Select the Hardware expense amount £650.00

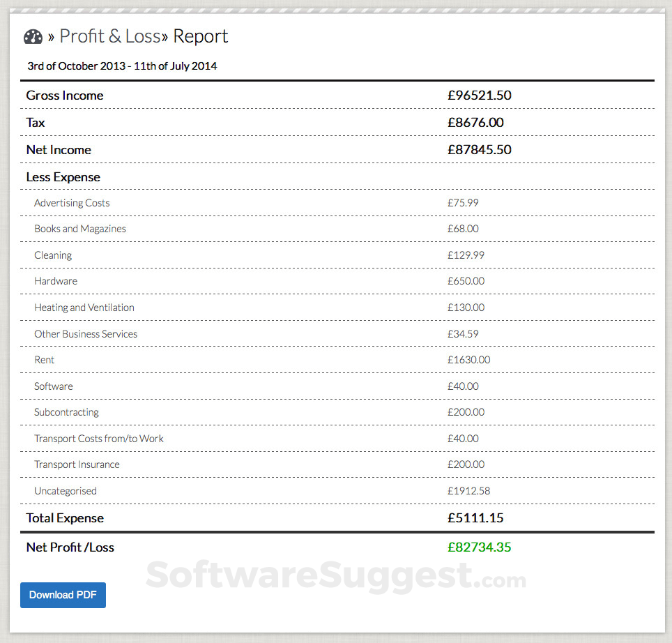click(466, 281)
